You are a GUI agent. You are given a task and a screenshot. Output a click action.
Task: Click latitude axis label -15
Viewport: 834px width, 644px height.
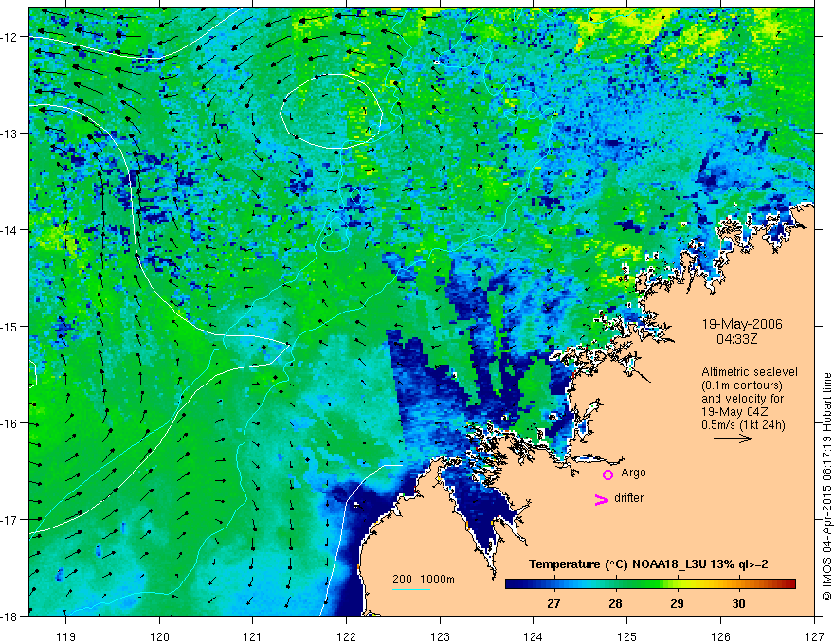pyautogui.click(x=10, y=327)
